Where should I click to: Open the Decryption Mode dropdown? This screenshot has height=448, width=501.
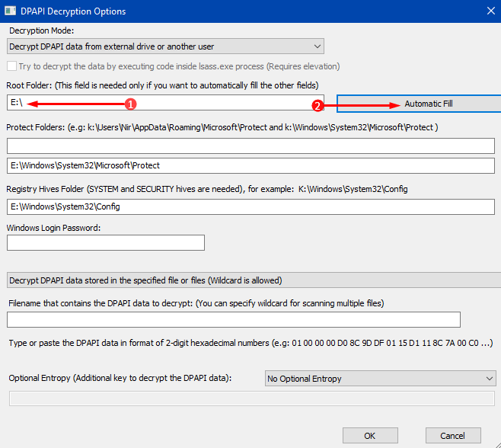coord(165,46)
